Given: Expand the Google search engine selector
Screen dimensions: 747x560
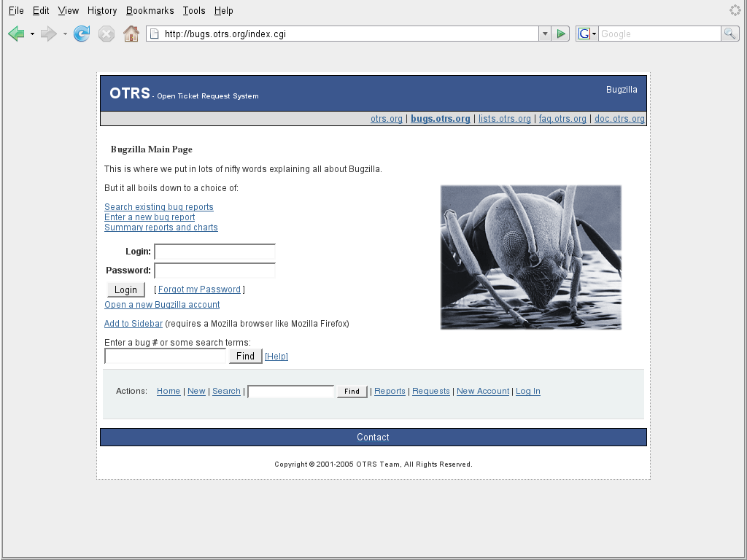Looking at the screenshot, I should pyautogui.click(x=587, y=34).
